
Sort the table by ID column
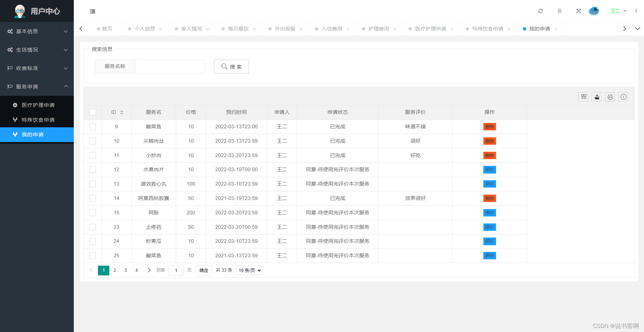coord(122,112)
